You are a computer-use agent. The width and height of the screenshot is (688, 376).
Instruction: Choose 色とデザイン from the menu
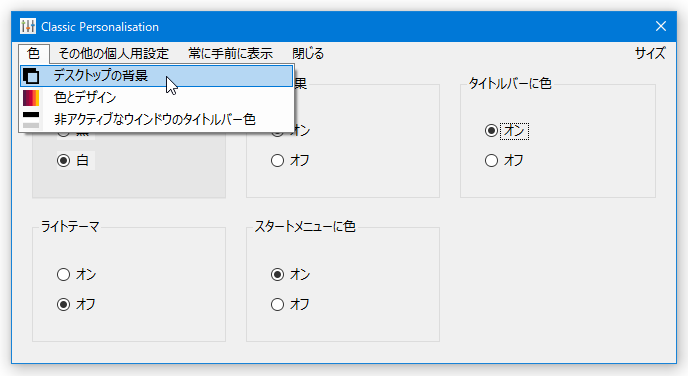[x=157, y=97]
